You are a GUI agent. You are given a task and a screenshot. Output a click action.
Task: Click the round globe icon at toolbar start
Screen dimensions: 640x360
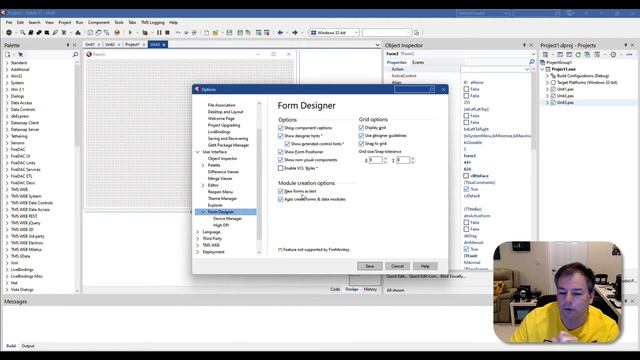(x=9, y=33)
